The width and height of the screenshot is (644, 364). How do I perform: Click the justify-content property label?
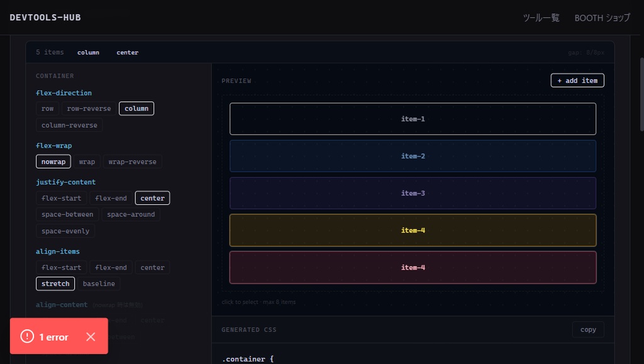65,182
